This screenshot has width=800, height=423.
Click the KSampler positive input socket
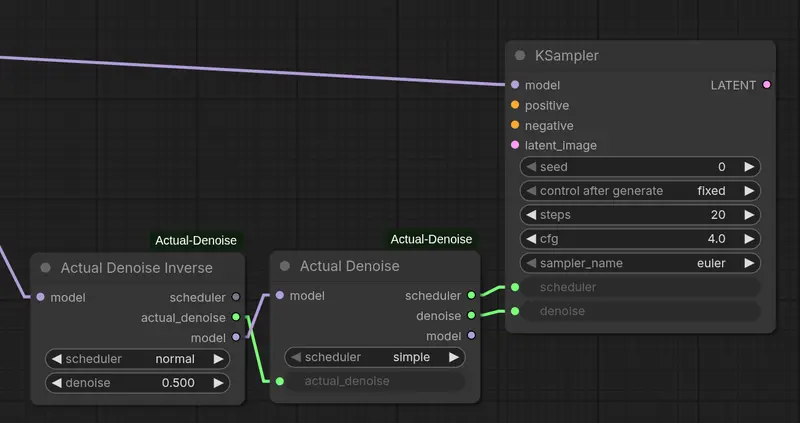click(515, 105)
